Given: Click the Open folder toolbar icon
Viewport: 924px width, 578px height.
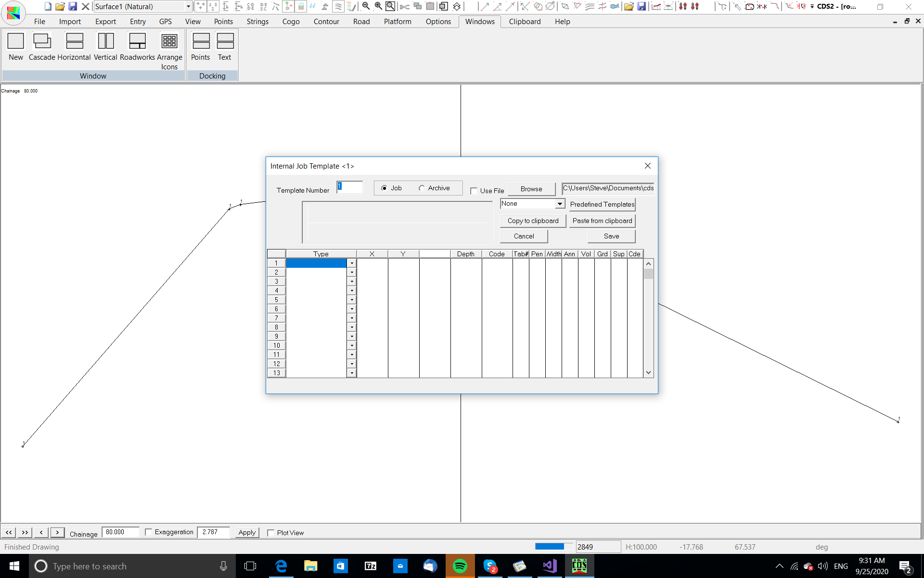Looking at the screenshot, I should (60, 6).
